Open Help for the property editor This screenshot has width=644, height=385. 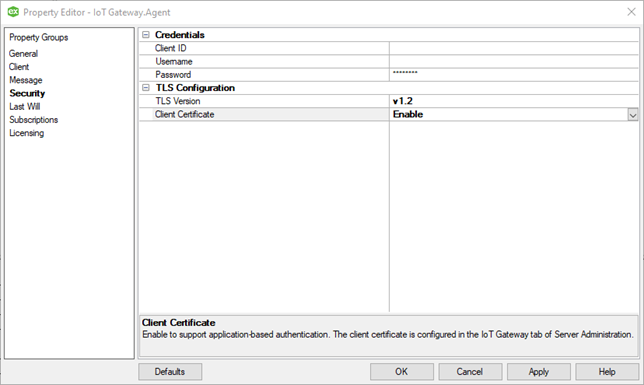pos(607,372)
